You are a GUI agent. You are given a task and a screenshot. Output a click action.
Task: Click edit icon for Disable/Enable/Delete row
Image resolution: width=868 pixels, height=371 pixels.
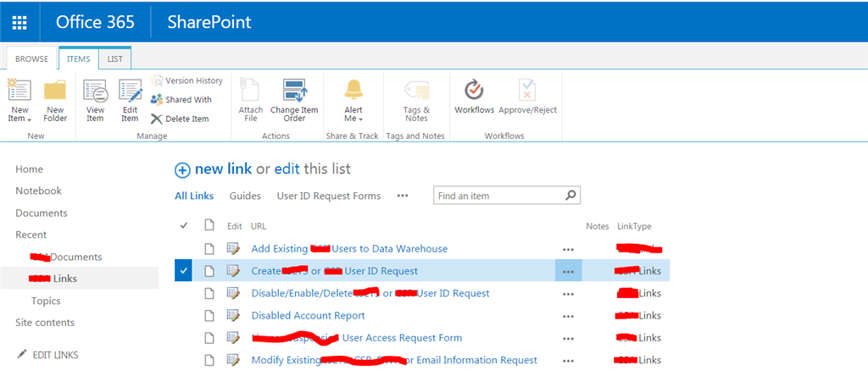[234, 293]
